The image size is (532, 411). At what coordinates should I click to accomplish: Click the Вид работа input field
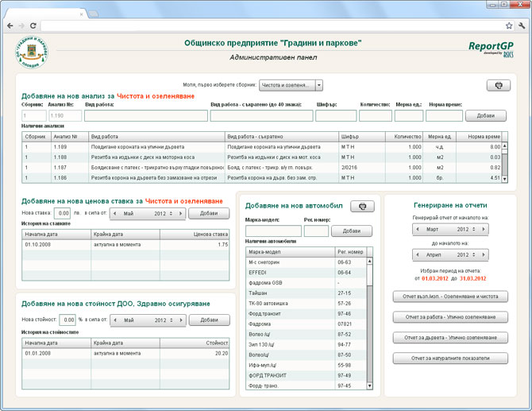click(146, 115)
